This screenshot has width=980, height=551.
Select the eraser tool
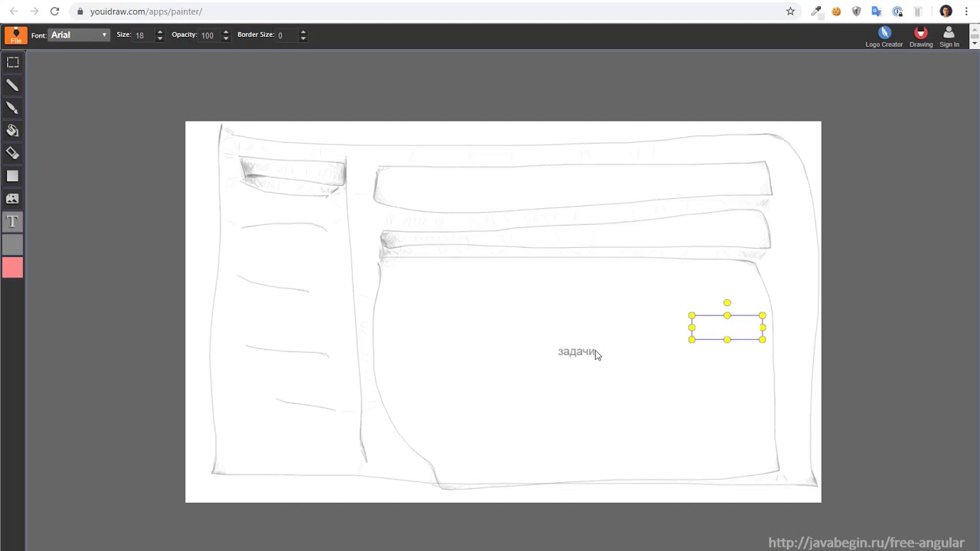pos(12,153)
